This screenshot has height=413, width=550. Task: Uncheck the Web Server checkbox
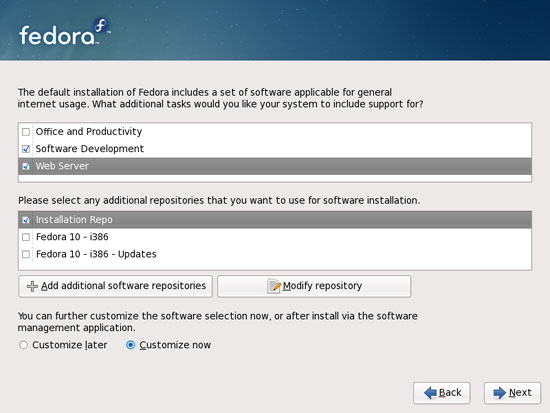pyautogui.click(x=26, y=166)
